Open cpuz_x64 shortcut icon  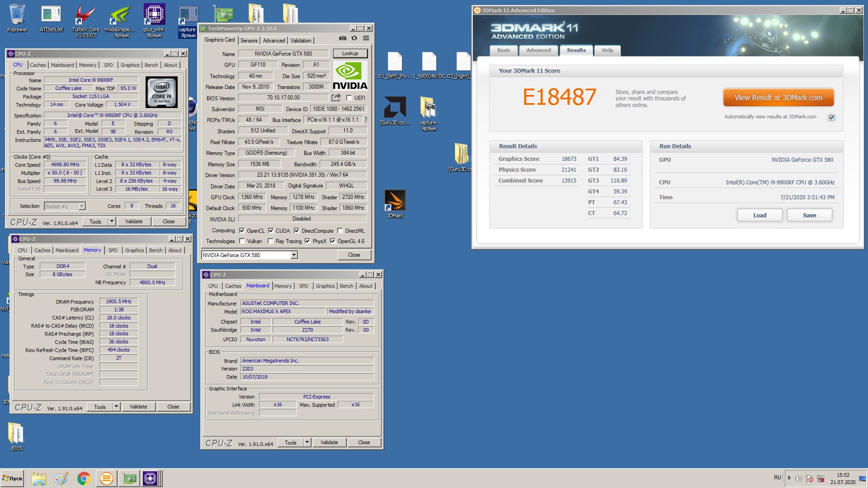[154, 20]
